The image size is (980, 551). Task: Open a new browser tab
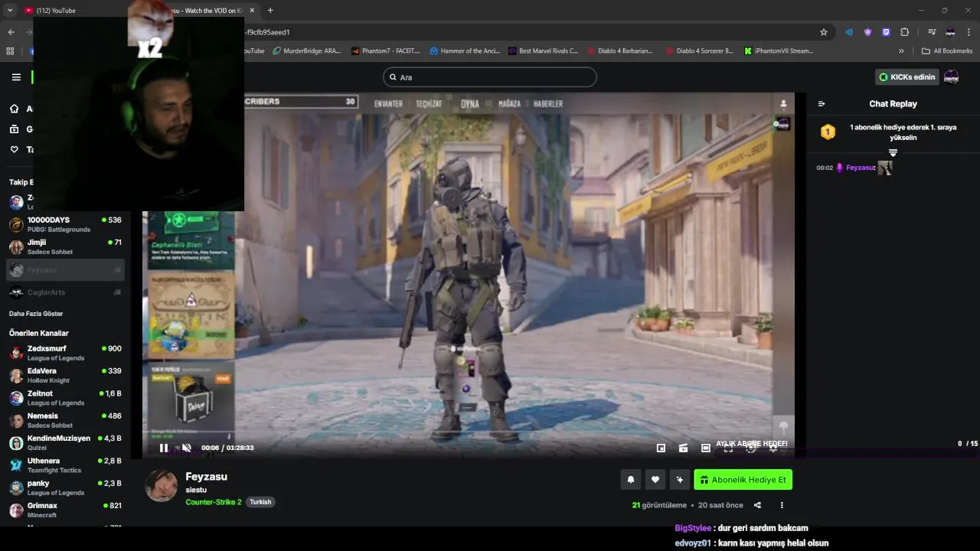[270, 11]
